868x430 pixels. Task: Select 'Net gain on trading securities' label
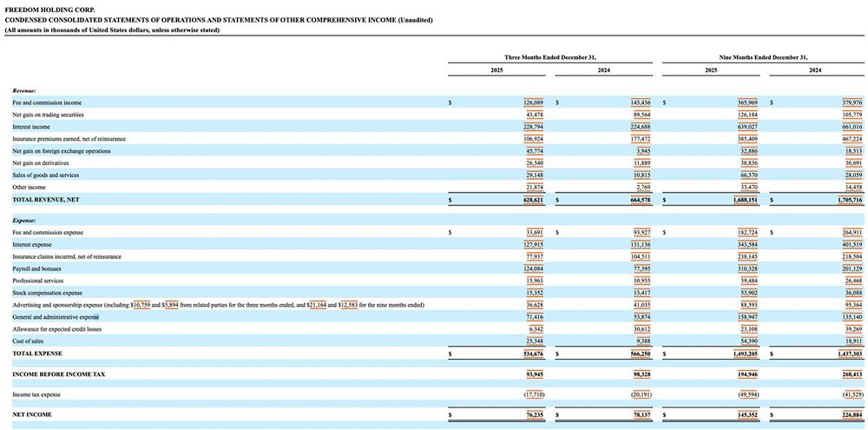coord(48,115)
